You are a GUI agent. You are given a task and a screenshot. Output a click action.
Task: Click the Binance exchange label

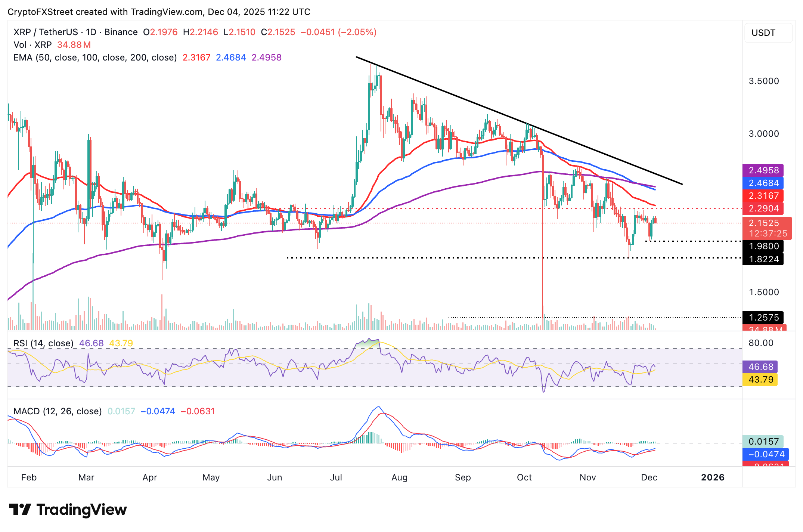tap(120, 32)
